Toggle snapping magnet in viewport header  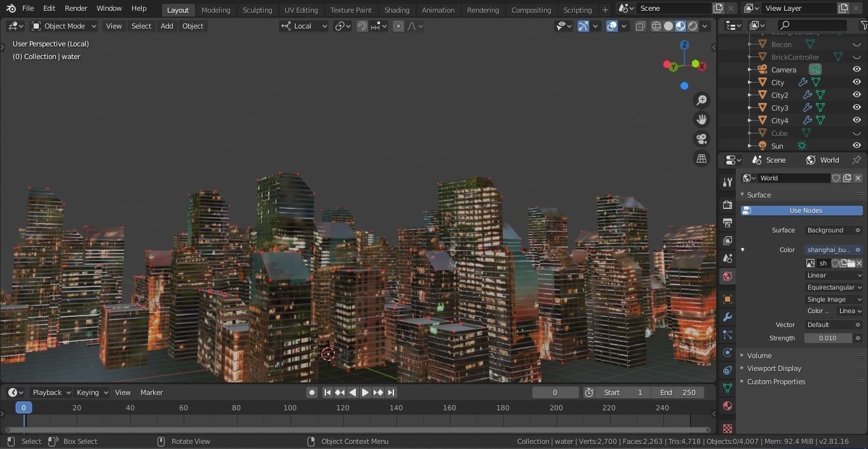362,26
